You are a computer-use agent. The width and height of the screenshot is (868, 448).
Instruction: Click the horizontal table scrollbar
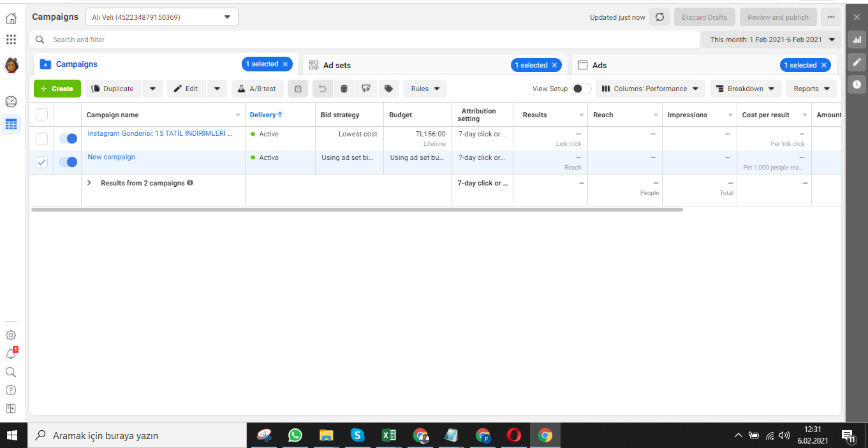(357, 210)
